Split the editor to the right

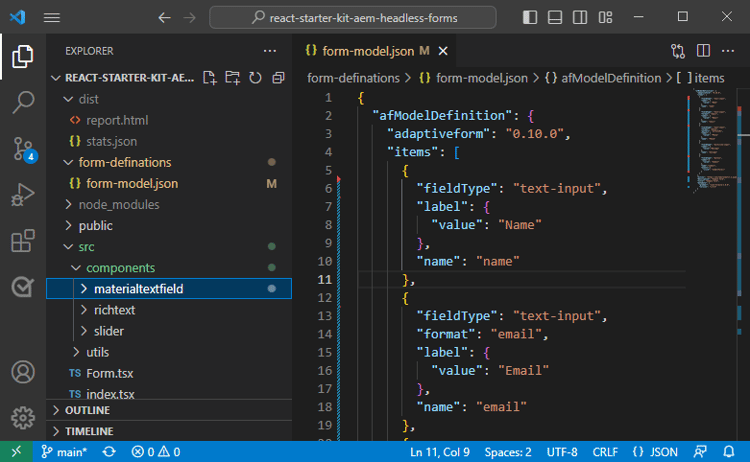[x=703, y=50]
